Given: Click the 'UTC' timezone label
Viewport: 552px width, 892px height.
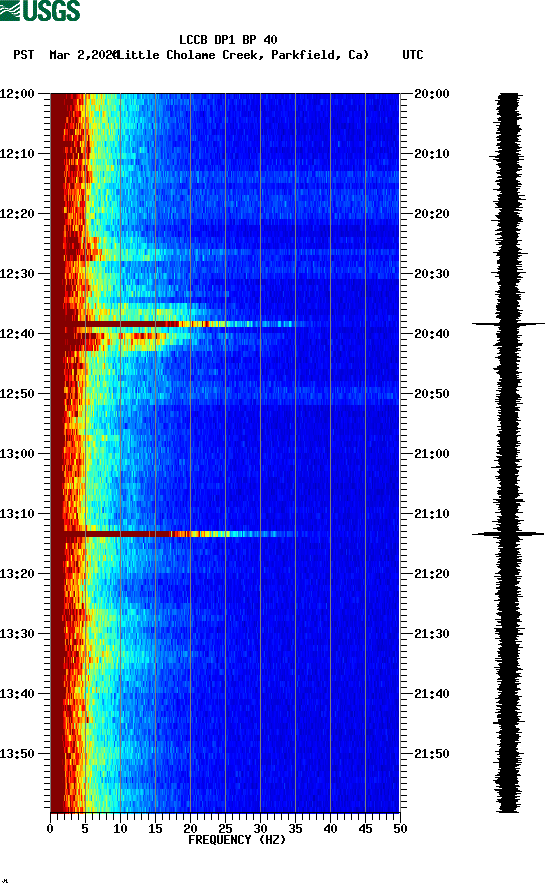Looking at the screenshot, I should tap(413, 55).
